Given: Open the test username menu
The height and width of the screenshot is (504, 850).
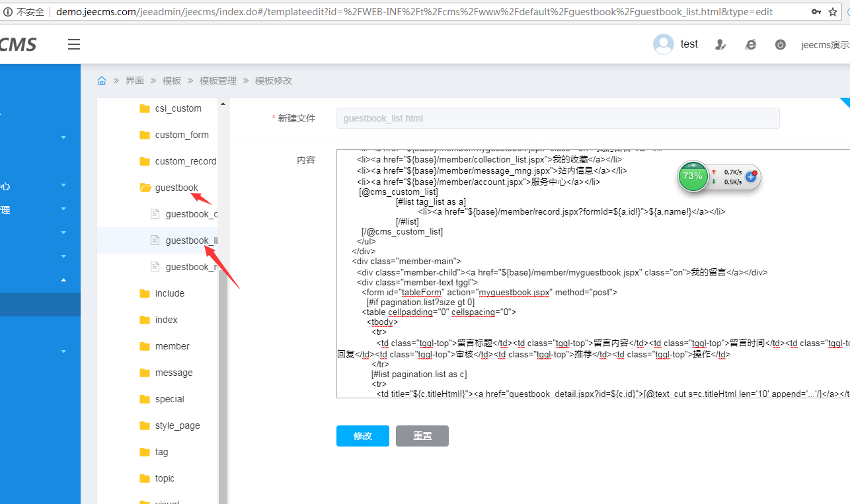Looking at the screenshot, I should click(x=689, y=44).
